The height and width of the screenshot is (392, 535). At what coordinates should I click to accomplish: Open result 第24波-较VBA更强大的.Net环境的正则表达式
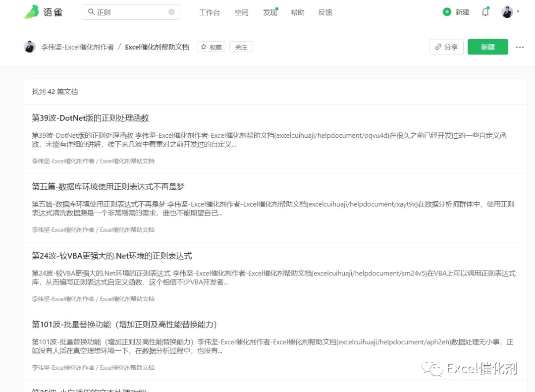point(112,256)
